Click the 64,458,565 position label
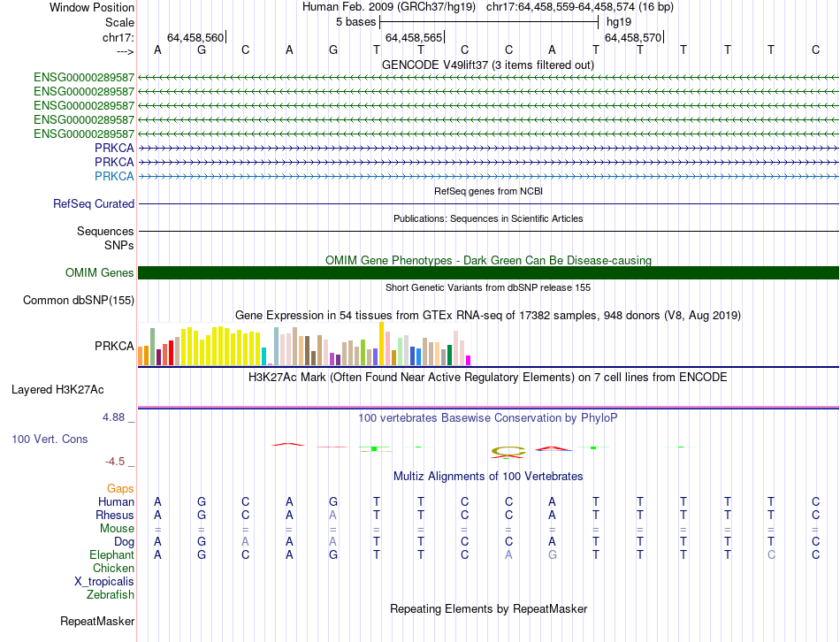This screenshot has height=642, width=840. [x=414, y=37]
